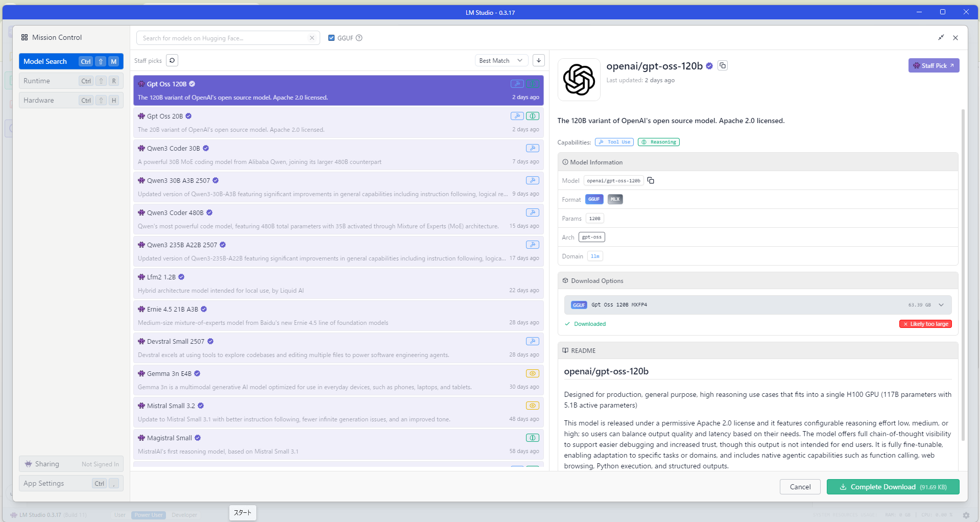The height and width of the screenshot is (522, 980).
Task: Click the Complete Download button
Action: [893, 487]
